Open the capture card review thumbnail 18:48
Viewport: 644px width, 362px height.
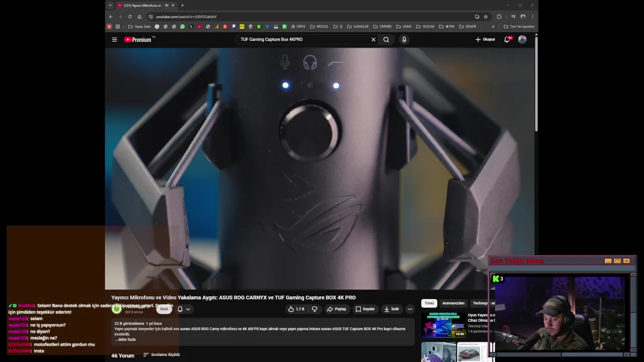coord(443,325)
